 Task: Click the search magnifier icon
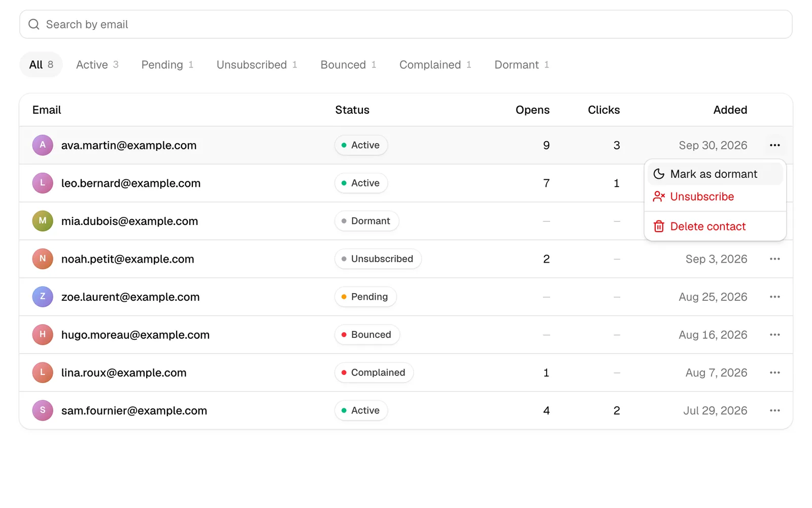tap(34, 24)
